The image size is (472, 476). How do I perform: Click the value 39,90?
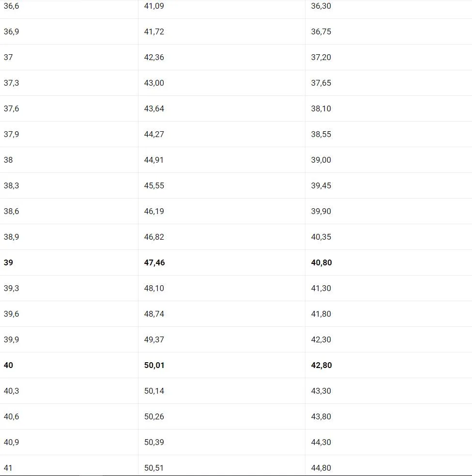(x=321, y=211)
